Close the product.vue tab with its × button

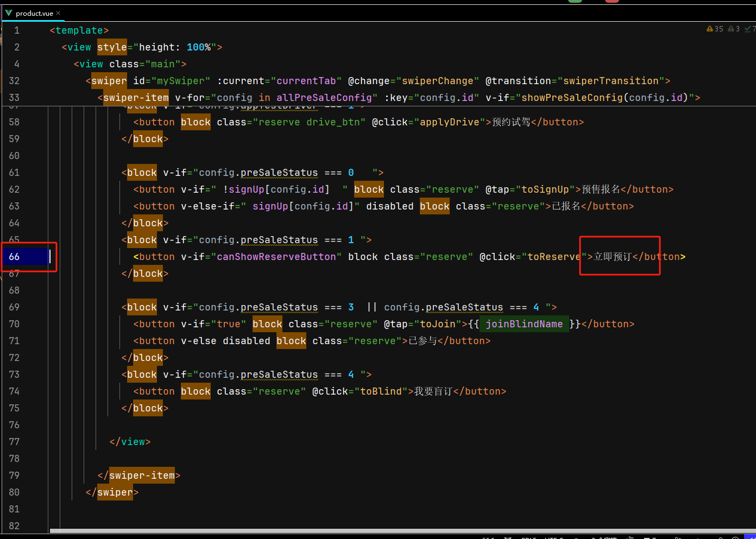(x=58, y=13)
